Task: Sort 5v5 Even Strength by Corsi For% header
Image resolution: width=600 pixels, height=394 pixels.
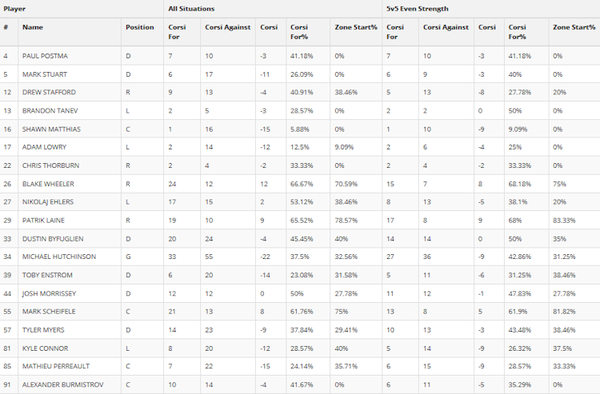Action: (x=517, y=32)
